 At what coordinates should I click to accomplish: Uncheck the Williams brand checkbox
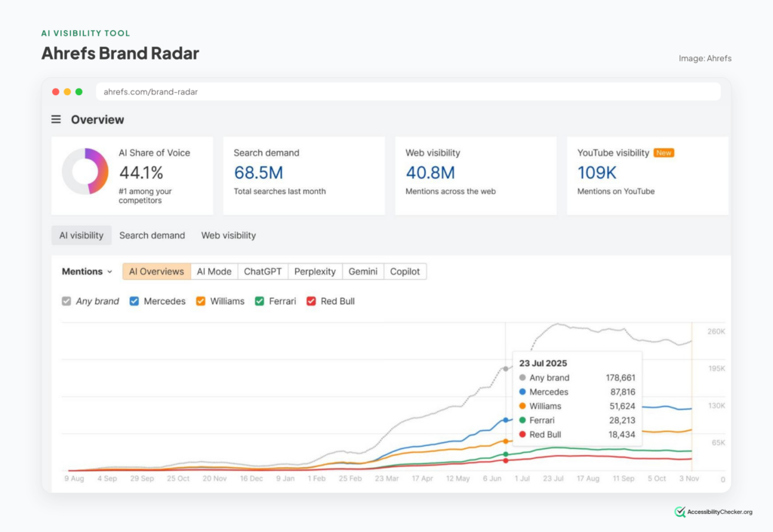pos(201,301)
